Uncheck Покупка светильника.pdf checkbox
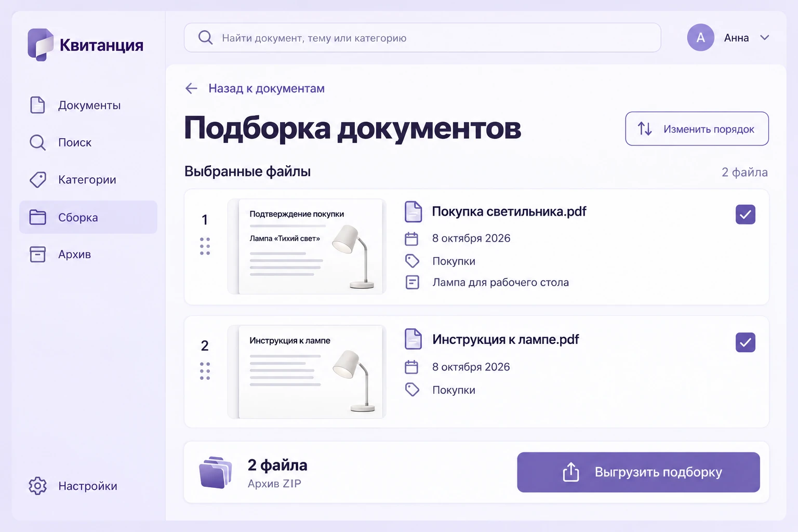The height and width of the screenshot is (532, 798). tap(745, 215)
